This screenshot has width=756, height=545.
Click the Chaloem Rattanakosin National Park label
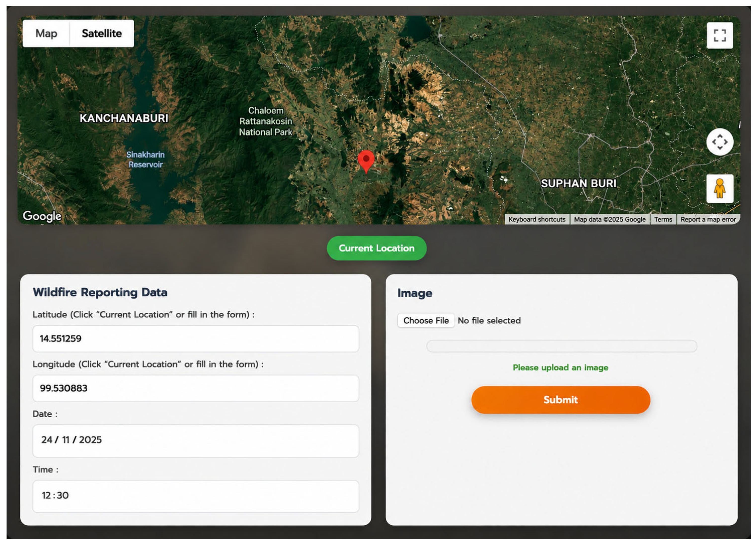tap(266, 121)
